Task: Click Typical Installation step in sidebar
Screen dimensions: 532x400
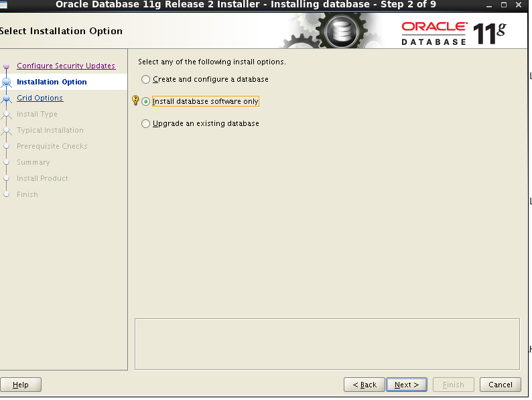Action: pos(50,130)
